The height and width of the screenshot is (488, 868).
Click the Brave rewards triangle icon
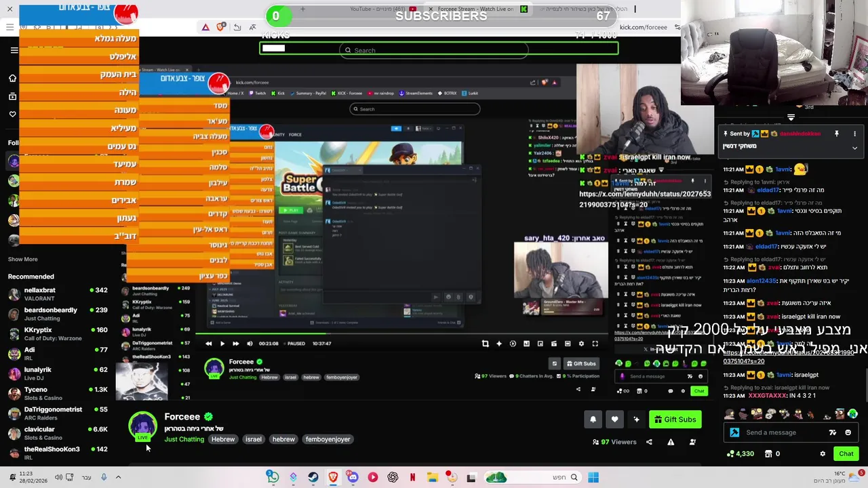205,27
